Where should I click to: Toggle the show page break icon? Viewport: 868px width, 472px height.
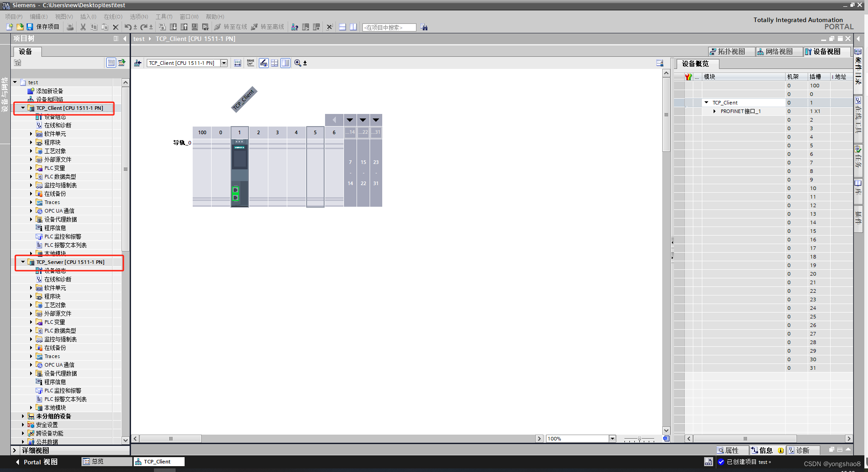(275, 63)
